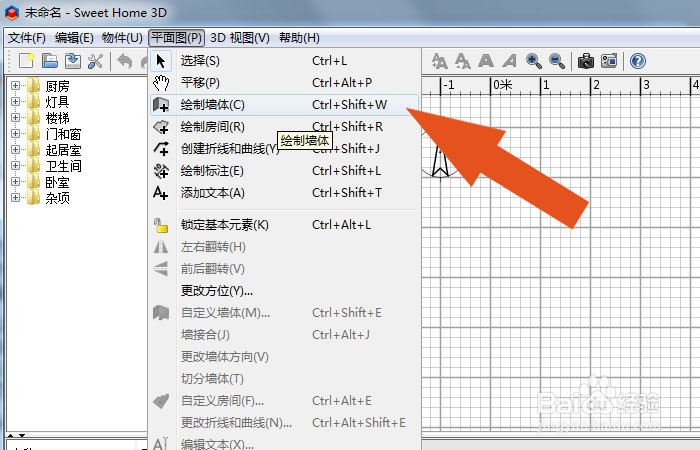Click the Save home toolbar icon
This screenshot has height=450, width=700.
73,61
